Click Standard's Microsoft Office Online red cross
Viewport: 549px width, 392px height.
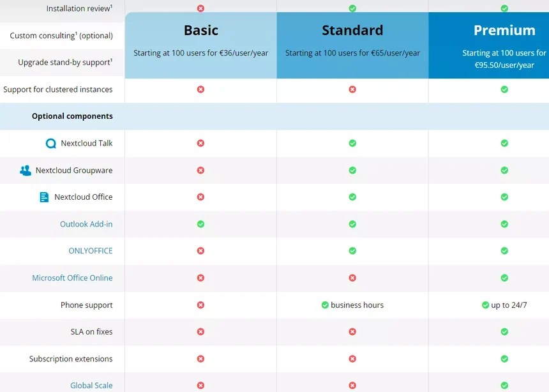pyautogui.click(x=352, y=278)
